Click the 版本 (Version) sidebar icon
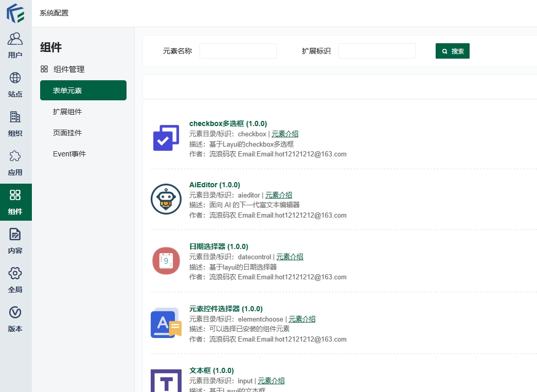 tap(15, 319)
